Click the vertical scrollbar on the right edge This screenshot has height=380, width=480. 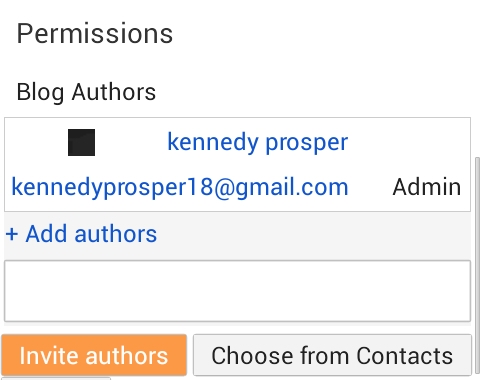pyautogui.click(x=477, y=267)
